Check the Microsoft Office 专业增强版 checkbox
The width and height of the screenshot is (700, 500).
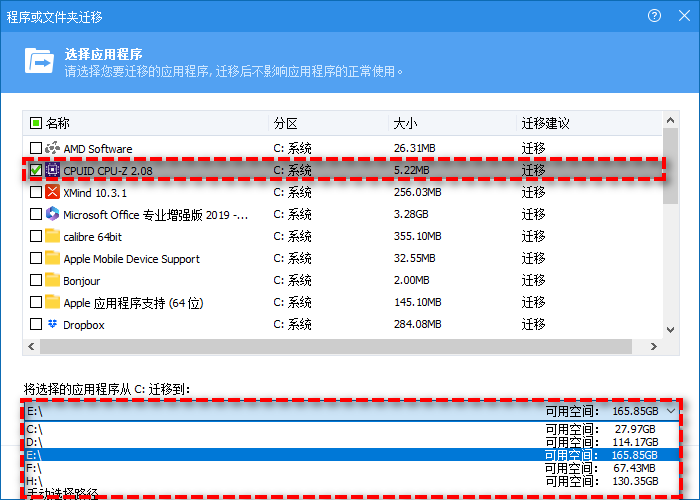tap(36, 214)
